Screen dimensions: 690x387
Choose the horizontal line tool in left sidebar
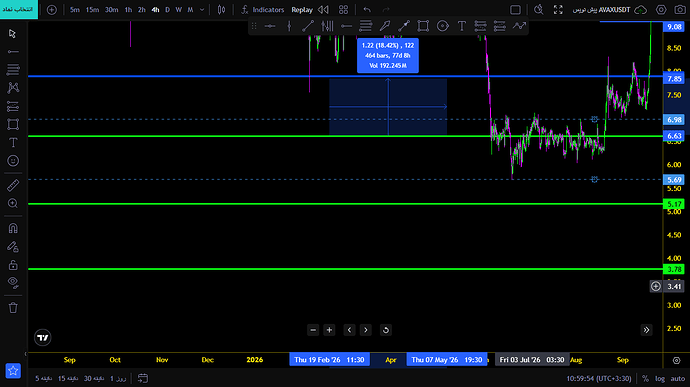(x=13, y=52)
